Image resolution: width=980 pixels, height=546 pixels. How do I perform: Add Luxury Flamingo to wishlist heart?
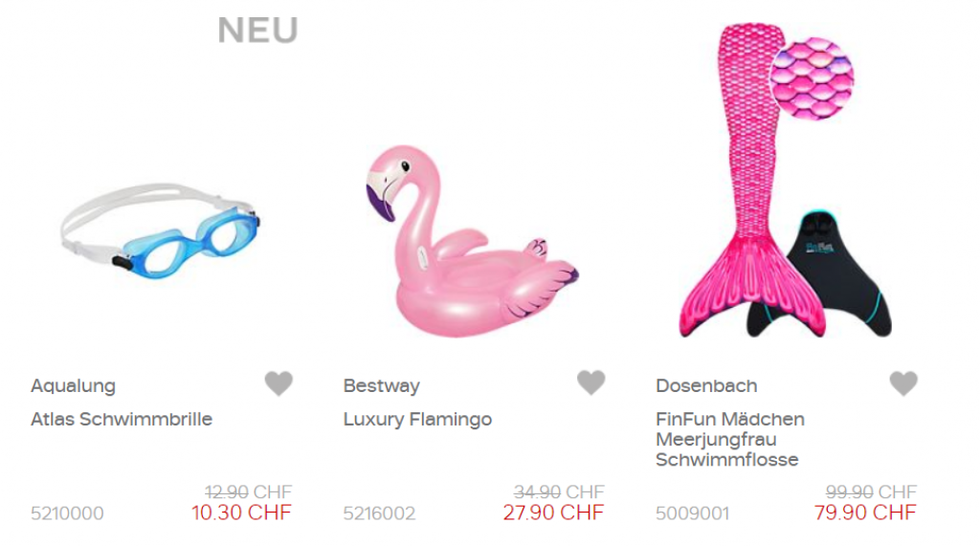pos(590,382)
